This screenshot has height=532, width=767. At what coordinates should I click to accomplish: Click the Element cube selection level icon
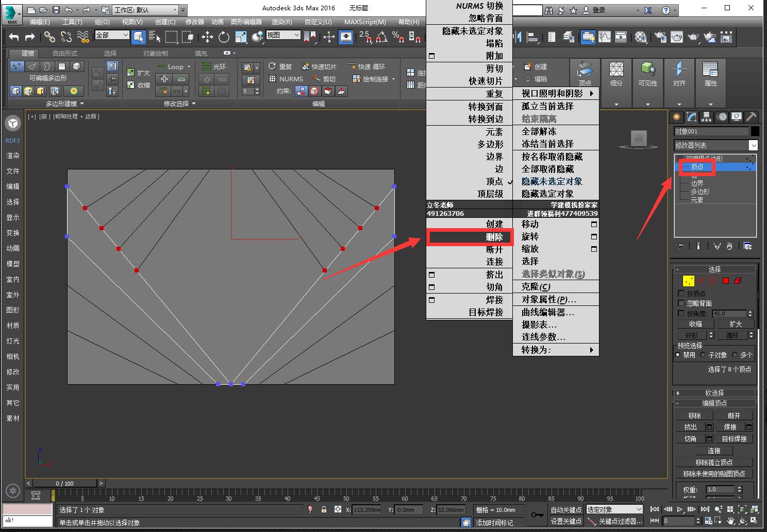pos(738,281)
